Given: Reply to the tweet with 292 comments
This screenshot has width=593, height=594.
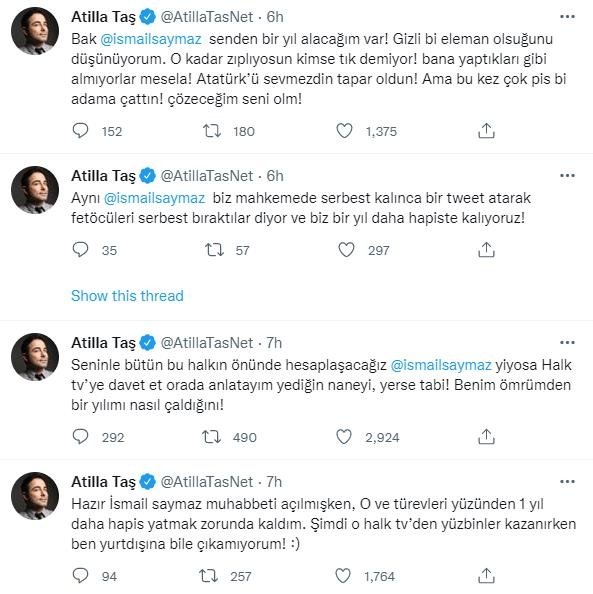Looking at the screenshot, I should coord(80,437).
